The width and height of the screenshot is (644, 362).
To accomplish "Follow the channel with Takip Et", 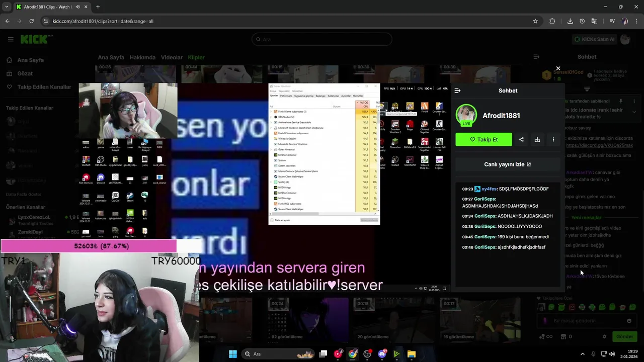I will click(x=484, y=140).
